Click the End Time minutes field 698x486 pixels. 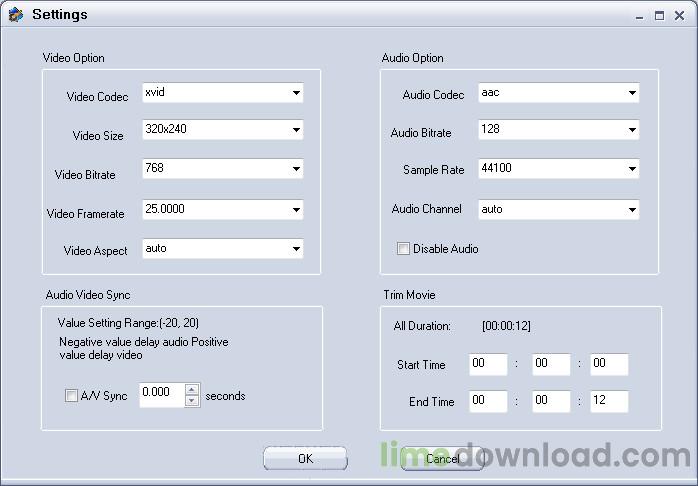[551, 401]
